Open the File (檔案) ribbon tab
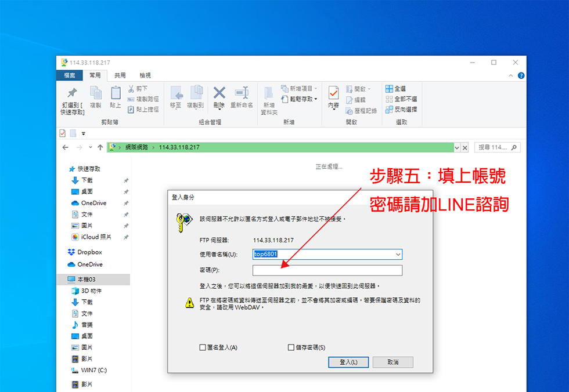The height and width of the screenshot is (392, 569). click(69, 75)
